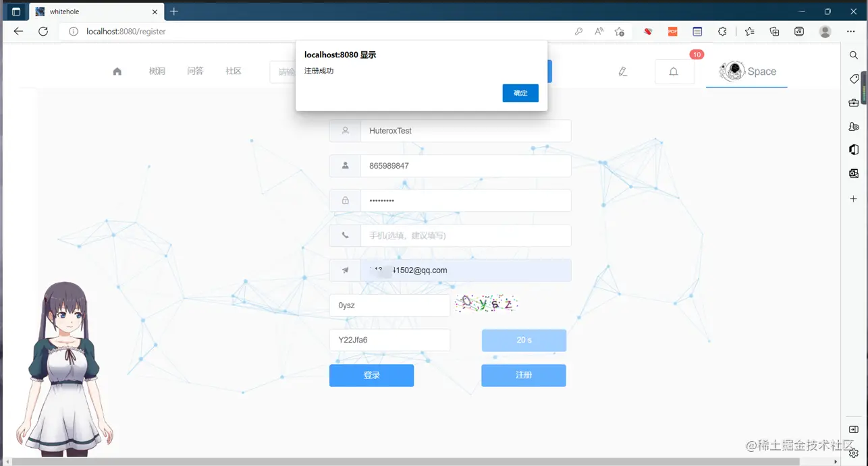
Task: Go back using browser back arrow
Action: point(18,31)
